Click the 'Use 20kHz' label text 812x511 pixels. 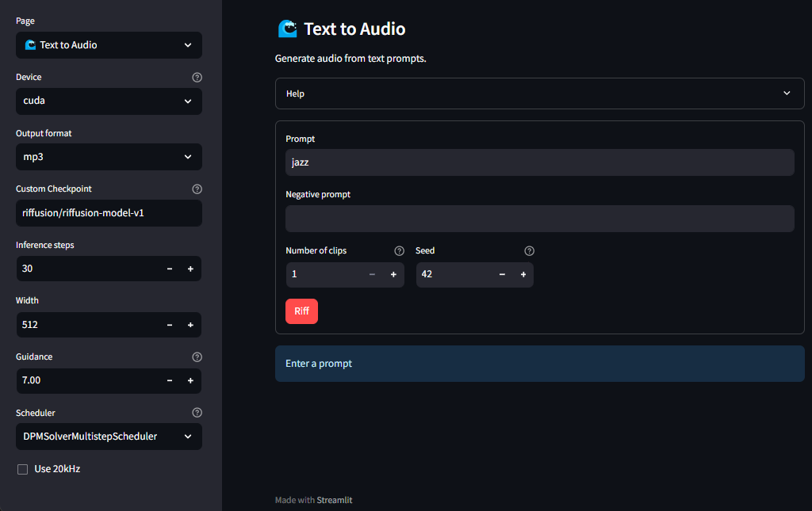57,469
